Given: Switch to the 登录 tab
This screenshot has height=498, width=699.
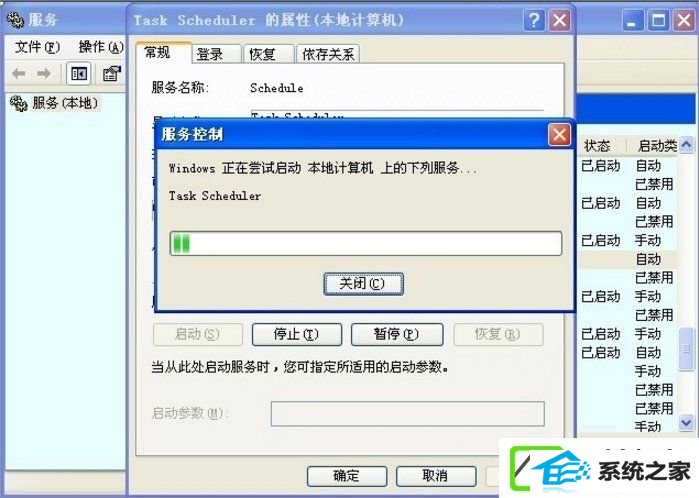Looking at the screenshot, I should point(217,54).
